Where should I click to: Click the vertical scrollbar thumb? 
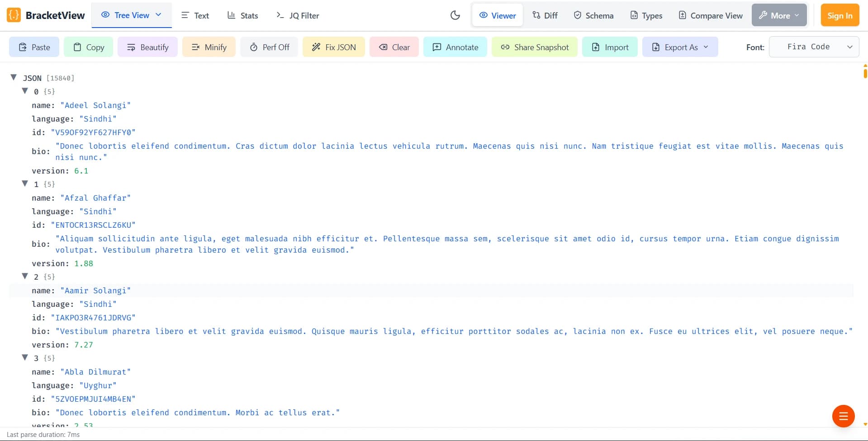pyautogui.click(x=865, y=73)
